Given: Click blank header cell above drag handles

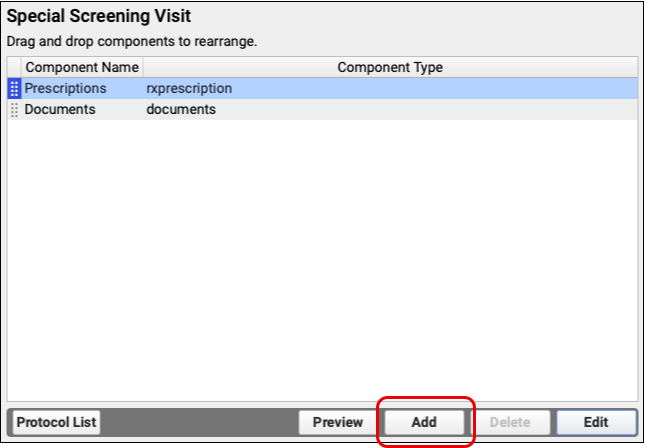Looking at the screenshot, I should click(14, 67).
